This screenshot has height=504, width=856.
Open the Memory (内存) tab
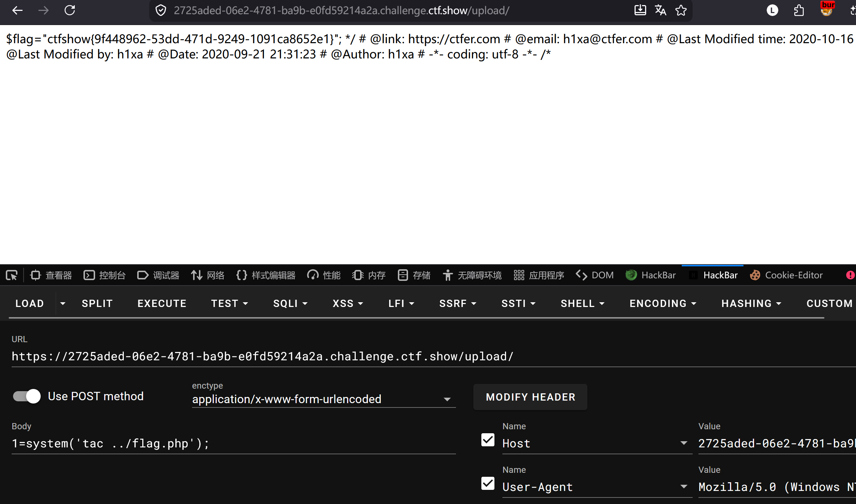pos(369,275)
